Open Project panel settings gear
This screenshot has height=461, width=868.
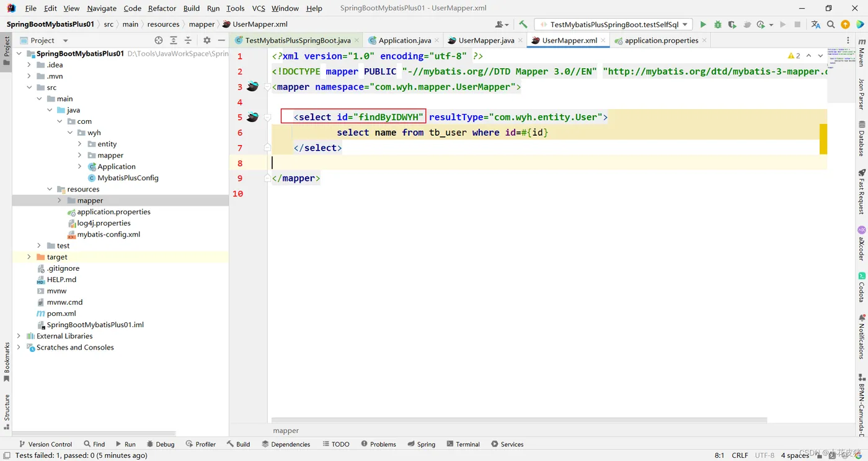pos(207,40)
